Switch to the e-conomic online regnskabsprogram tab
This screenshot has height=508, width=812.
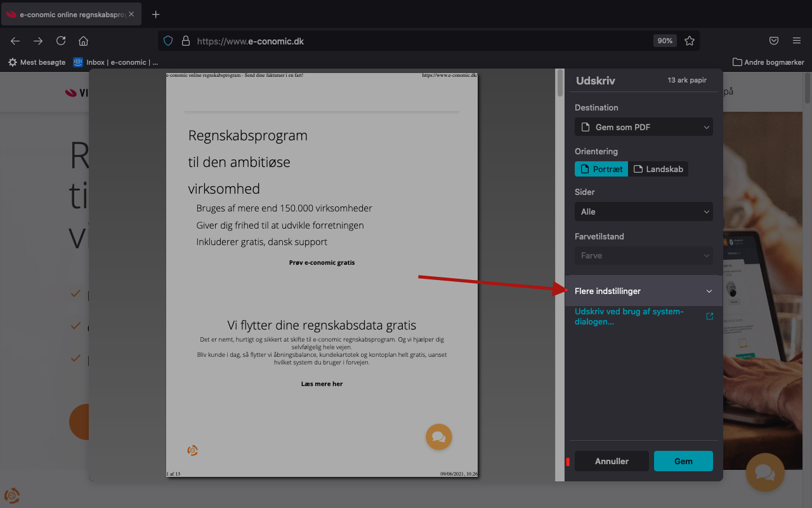[x=67, y=14]
